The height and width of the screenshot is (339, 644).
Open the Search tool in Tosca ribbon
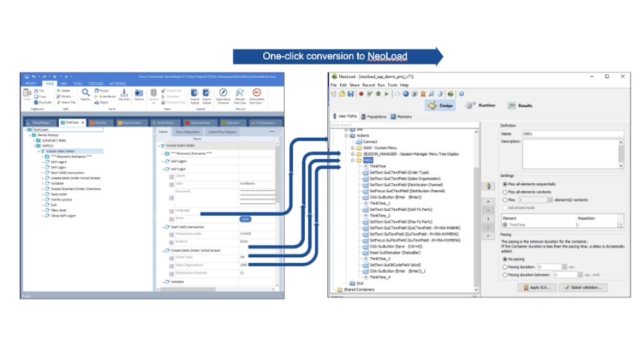coord(85,94)
